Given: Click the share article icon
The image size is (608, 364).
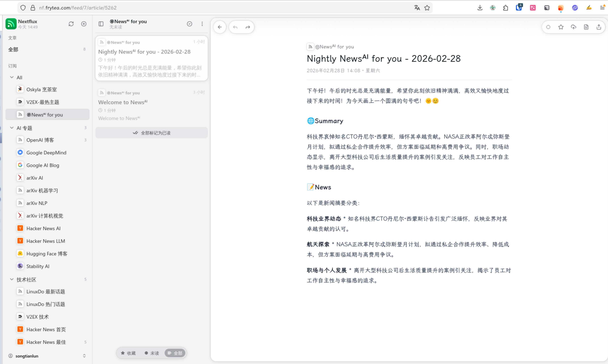Looking at the screenshot, I should 599,27.
